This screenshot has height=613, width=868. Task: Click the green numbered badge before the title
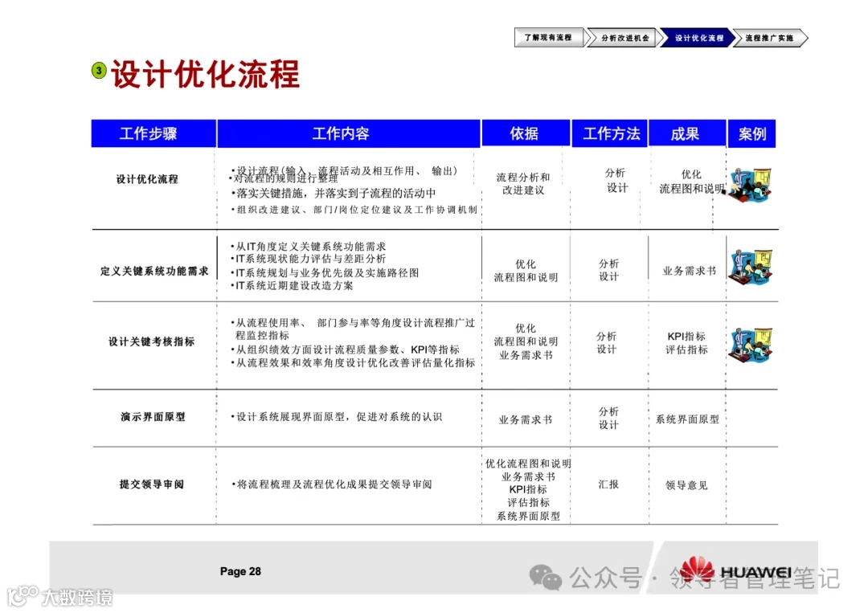[98, 71]
